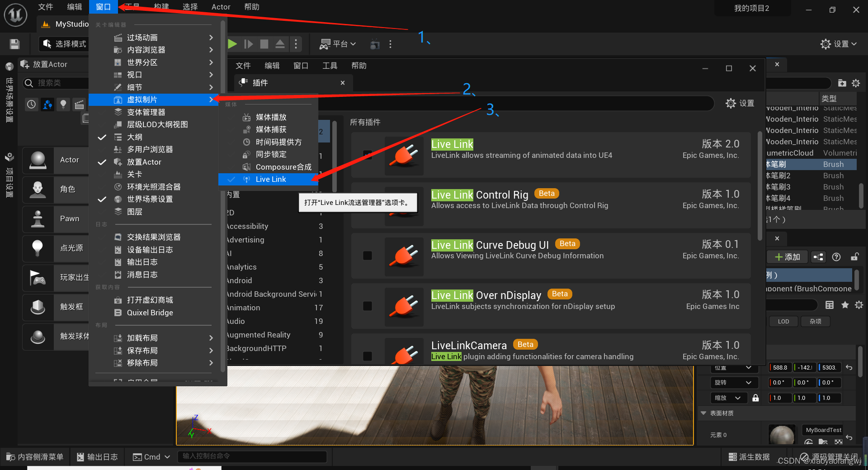Open the Platforms dropdown
Screen dimensions: 868x470
tap(338, 44)
